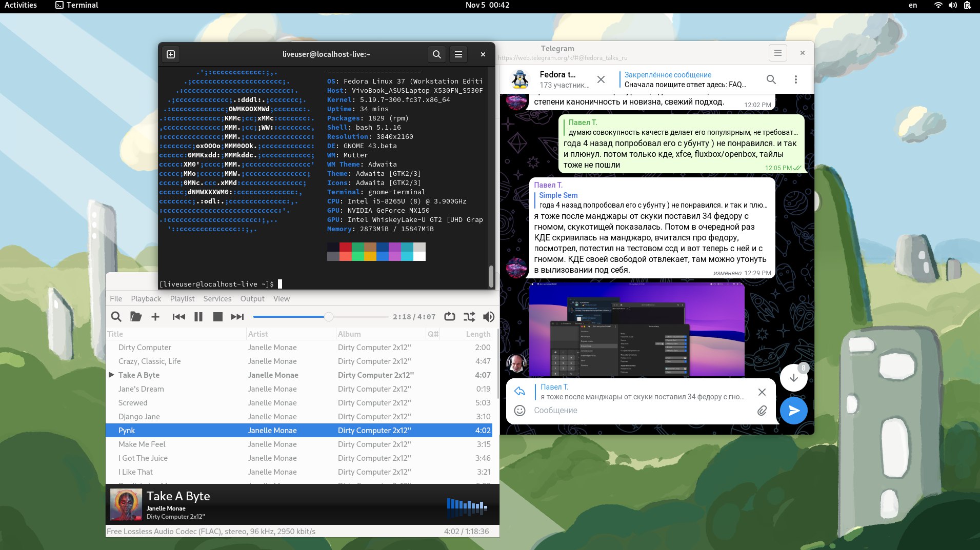This screenshot has width=980, height=550.
Task: Go back to the previous track
Action: [x=178, y=317]
